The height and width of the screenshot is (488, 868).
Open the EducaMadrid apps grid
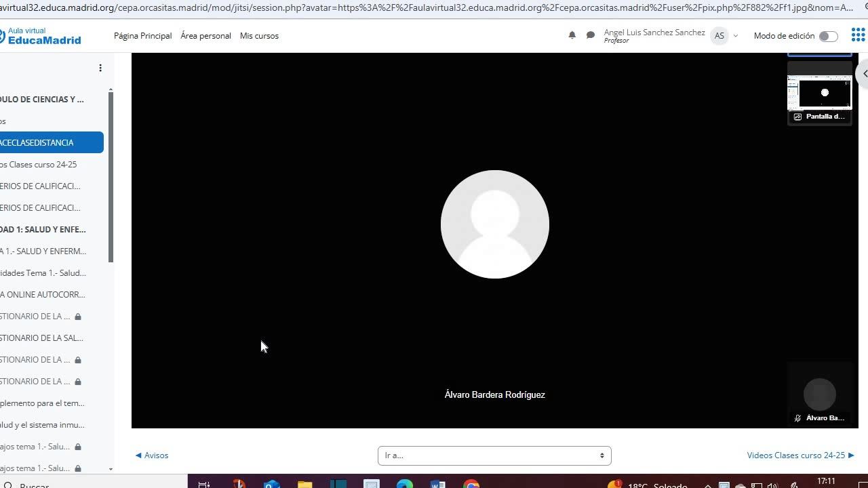(x=858, y=36)
